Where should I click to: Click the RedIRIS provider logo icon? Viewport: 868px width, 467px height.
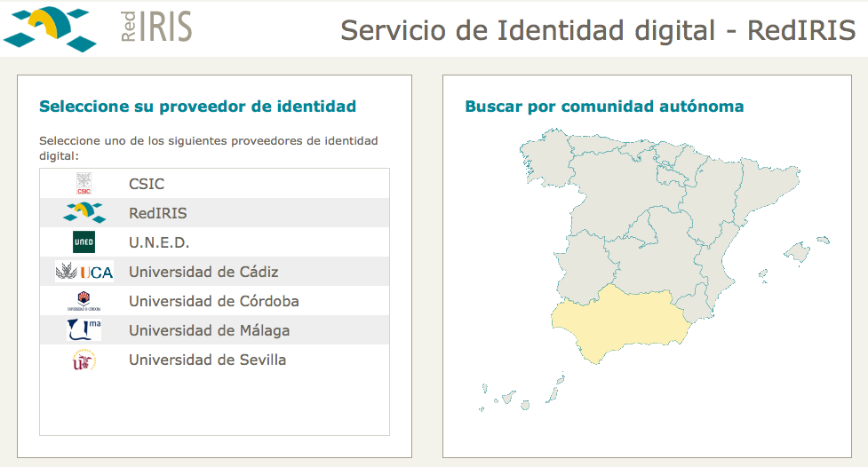(84, 212)
